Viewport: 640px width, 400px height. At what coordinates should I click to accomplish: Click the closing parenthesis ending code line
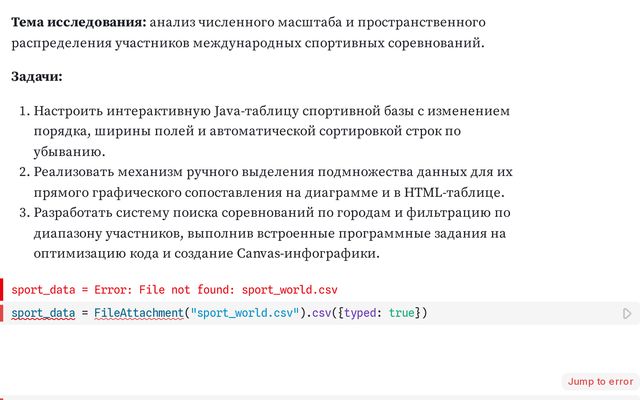click(x=424, y=313)
